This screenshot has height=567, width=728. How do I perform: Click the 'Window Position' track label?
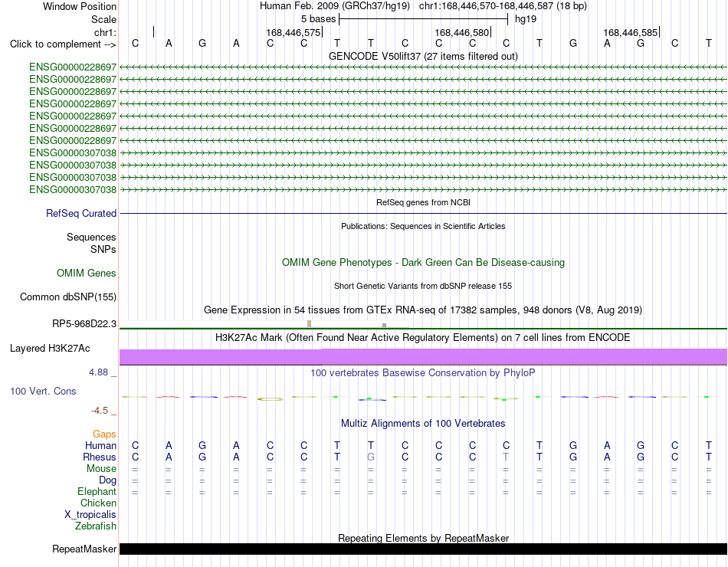tap(80, 6)
